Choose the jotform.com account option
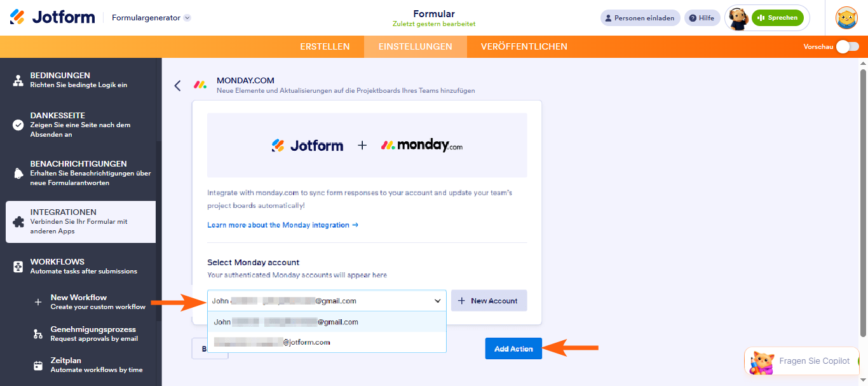Screen dimensions: 868x386 tap(327, 342)
